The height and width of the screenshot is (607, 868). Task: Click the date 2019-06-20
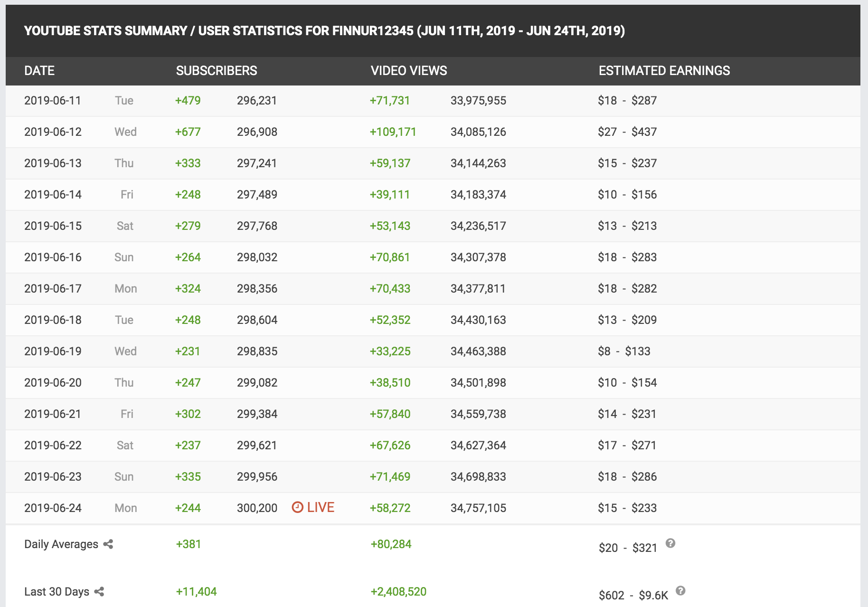click(x=53, y=383)
